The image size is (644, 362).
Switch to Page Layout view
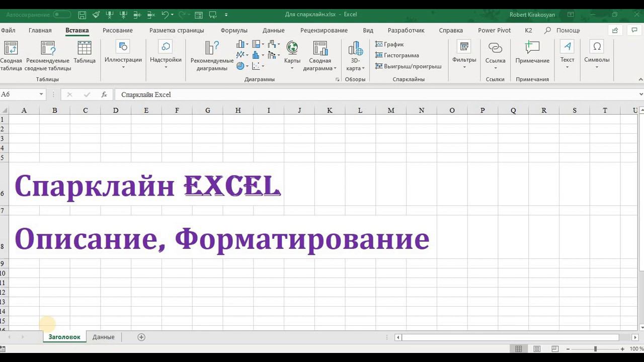click(x=537, y=349)
